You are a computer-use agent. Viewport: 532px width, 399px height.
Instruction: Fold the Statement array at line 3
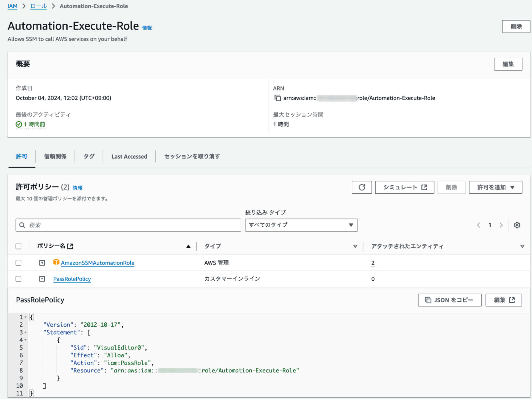(x=26, y=332)
